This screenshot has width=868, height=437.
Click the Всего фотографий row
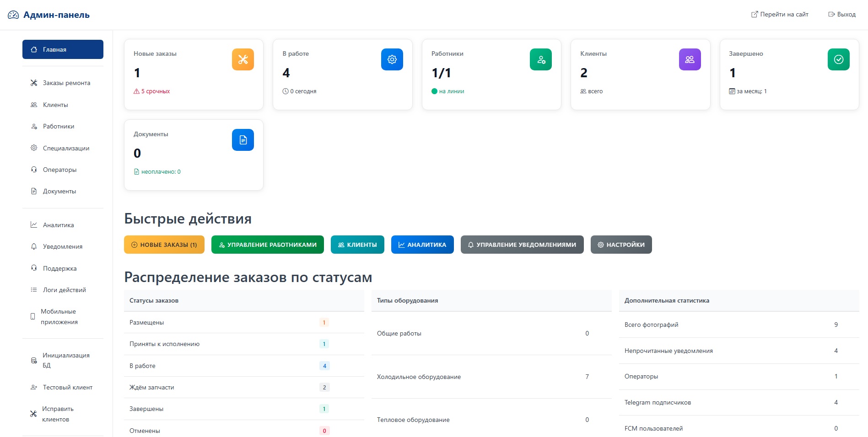(739, 325)
